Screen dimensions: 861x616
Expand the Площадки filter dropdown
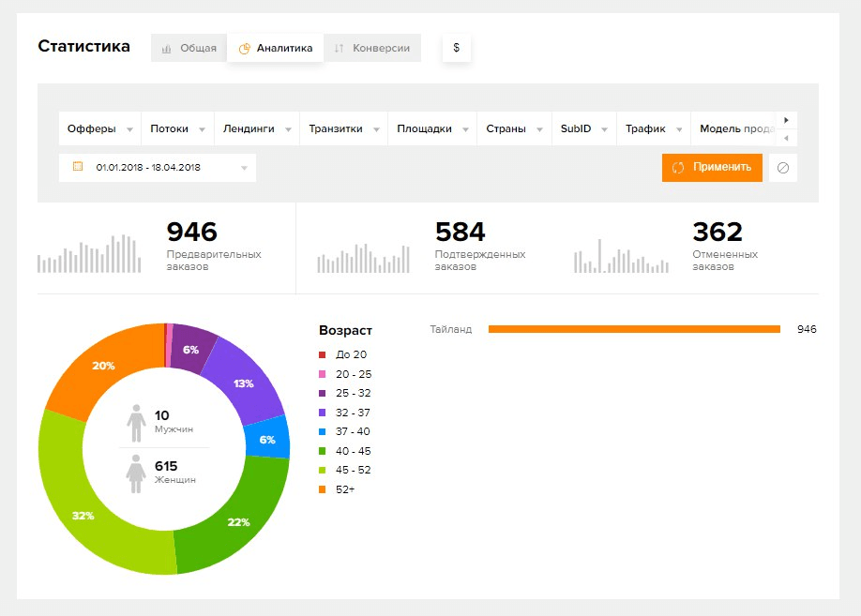432,129
